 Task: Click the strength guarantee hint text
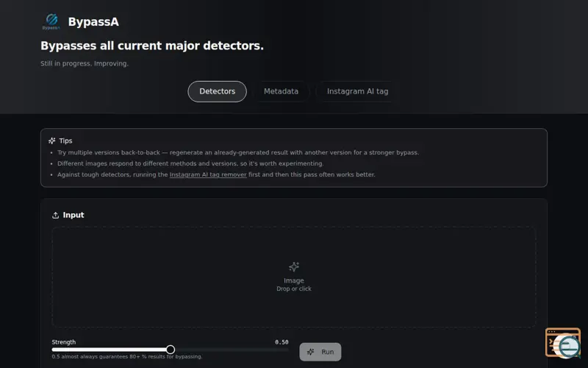click(x=126, y=356)
